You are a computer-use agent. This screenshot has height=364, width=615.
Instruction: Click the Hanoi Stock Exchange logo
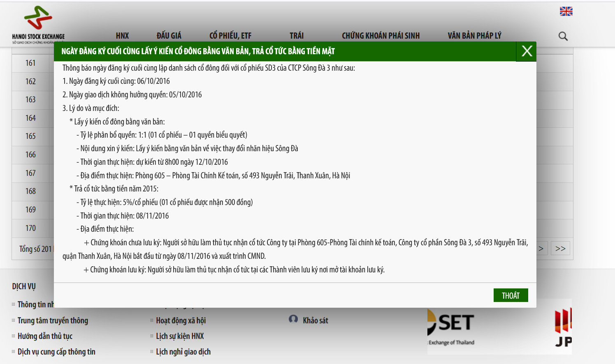pos(38,25)
